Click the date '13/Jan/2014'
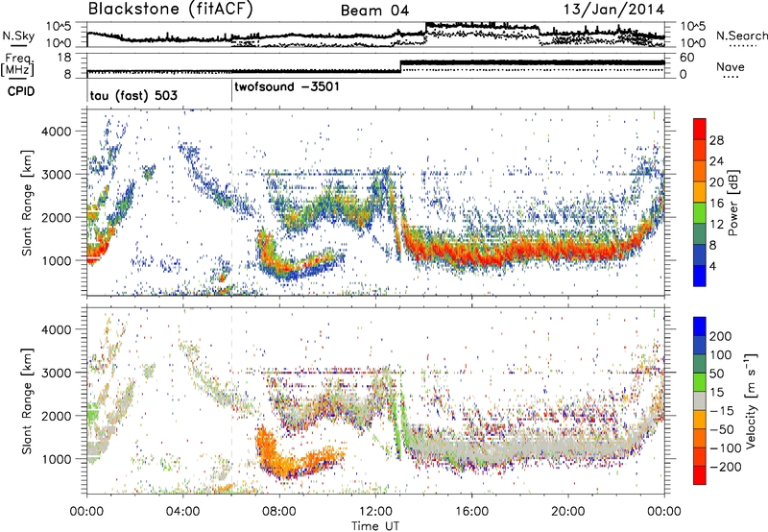This screenshot has width=768, height=532. pos(613,10)
